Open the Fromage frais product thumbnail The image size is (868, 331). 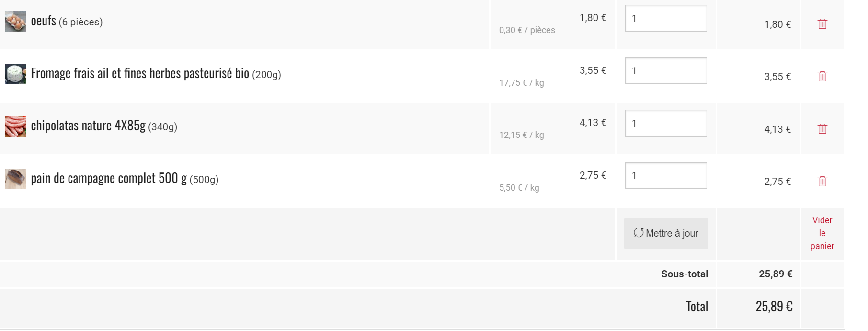[x=15, y=74]
